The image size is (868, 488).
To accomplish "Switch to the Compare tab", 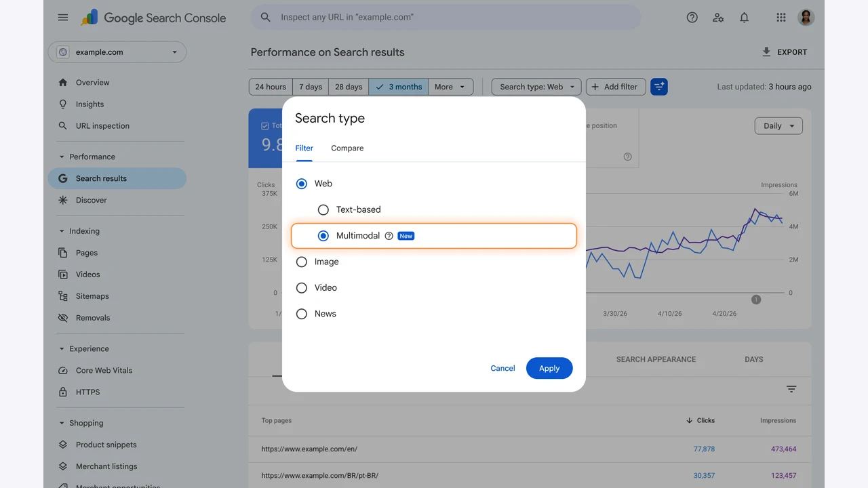I will 347,148.
